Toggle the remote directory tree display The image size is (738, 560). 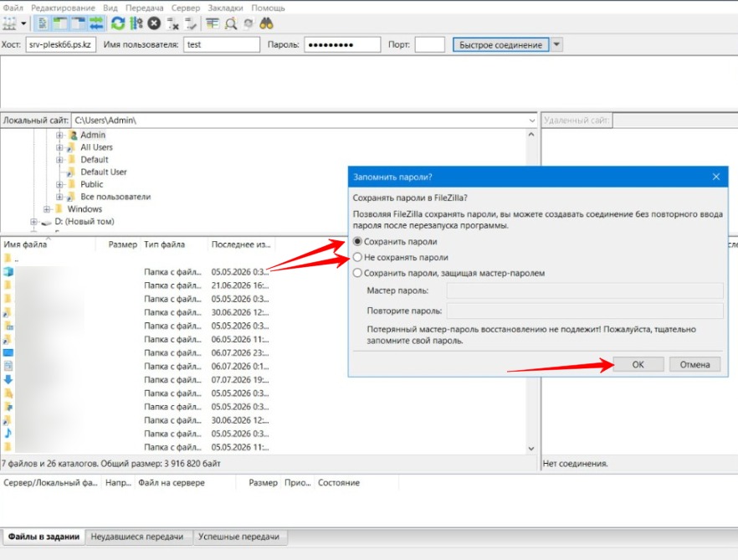tap(78, 23)
